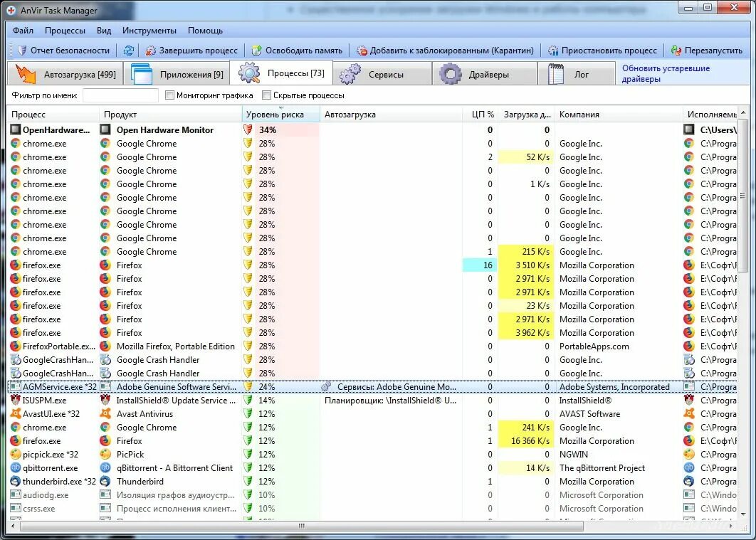
Task: Click the Перезапустить icon
Action: 676,50
